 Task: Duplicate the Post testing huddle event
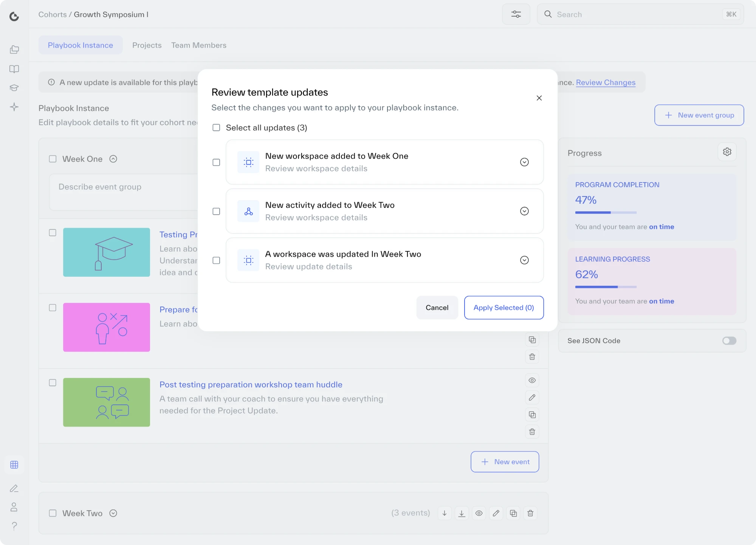click(x=532, y=415)
